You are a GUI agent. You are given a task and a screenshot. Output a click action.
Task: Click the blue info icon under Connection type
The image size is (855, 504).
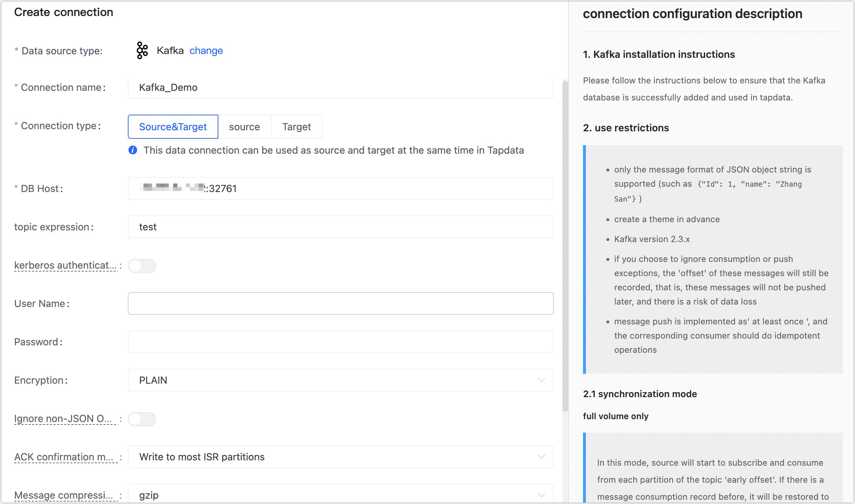pos(133,150)
